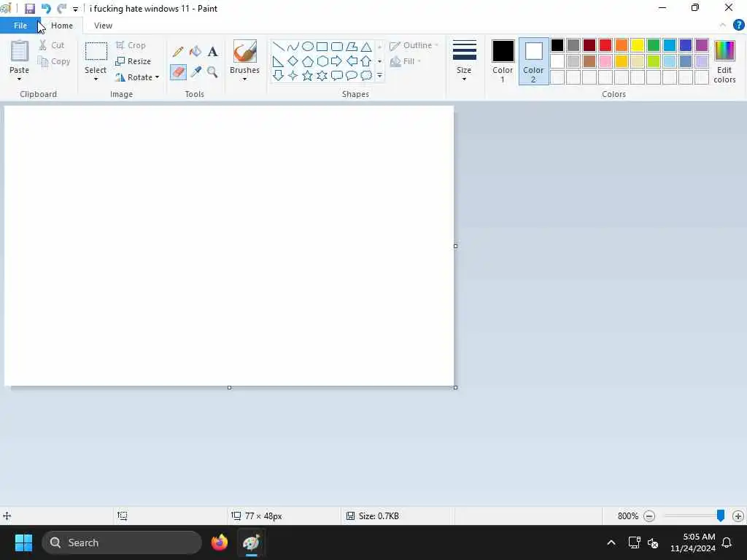This screenshot has height=560, width=747.
Task: Expand the Paste options arrow
Action: point(20,79)
